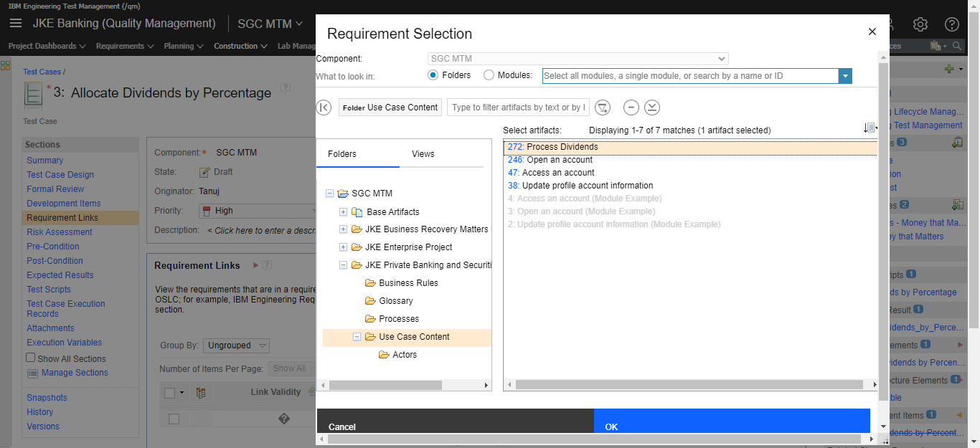Open the filter options funnel icon
Screen dimensions: 980x448
coord(603,108)
